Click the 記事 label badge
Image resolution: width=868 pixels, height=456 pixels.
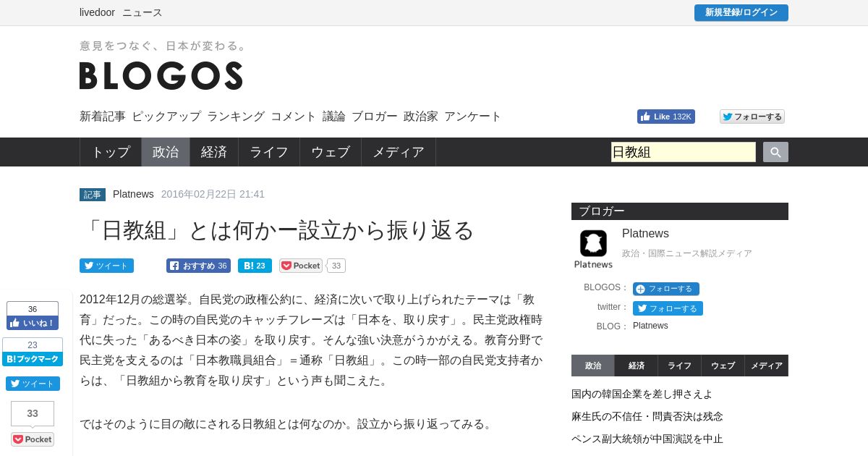[93, 195]
